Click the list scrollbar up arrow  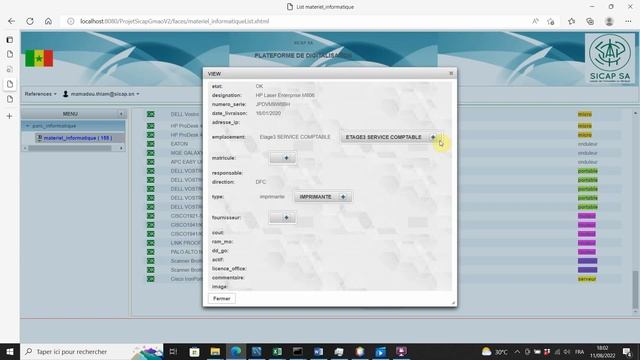tap(635, 113)
